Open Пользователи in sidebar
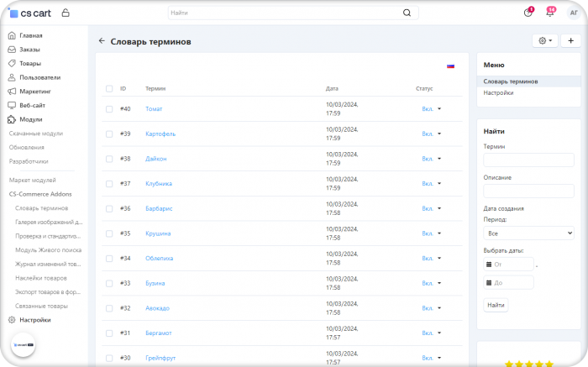Image resolution: width=588 pixels, height=367 pixels. click(39, 77)
